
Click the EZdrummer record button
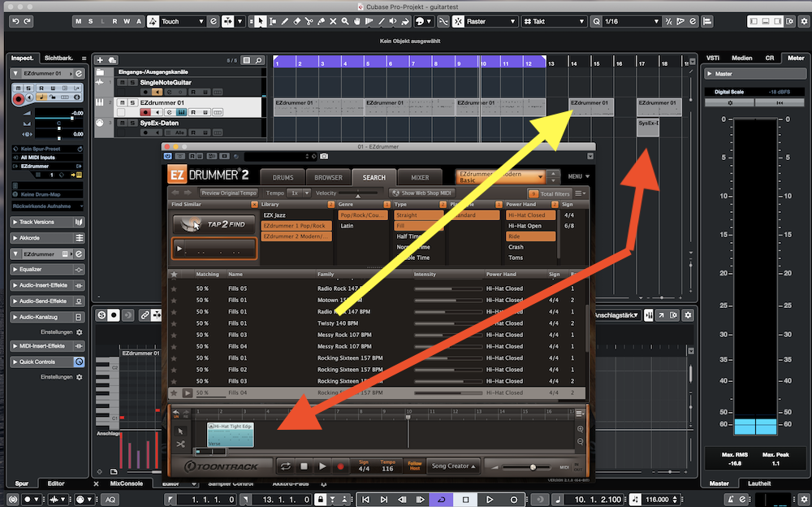(x=340, y=466)
